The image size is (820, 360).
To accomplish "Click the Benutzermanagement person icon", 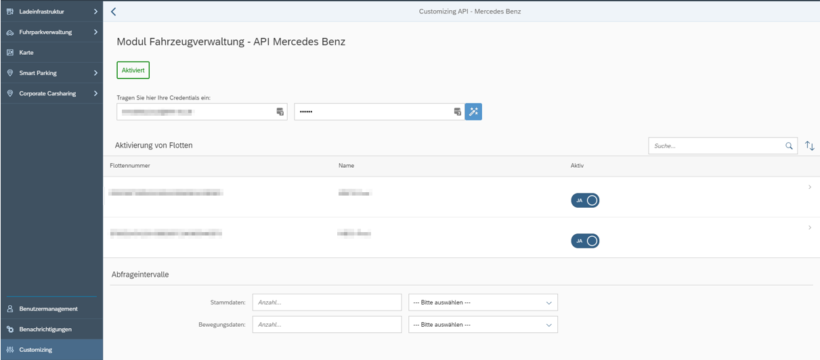I will [x=9, y=309].
